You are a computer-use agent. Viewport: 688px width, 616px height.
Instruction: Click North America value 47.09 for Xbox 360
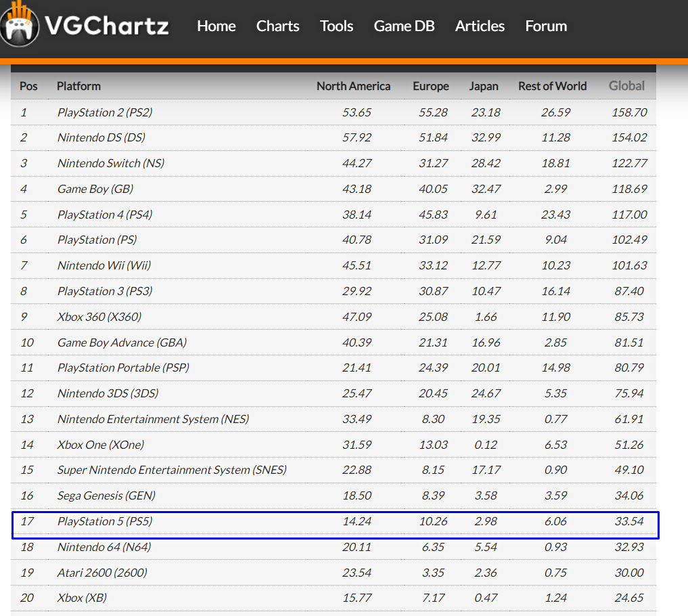point(357,317)
